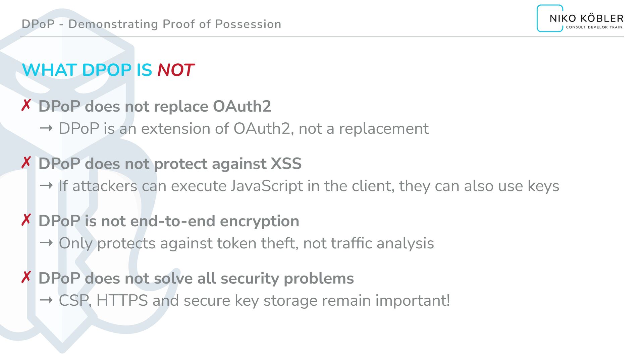644x362 pixels.
Task: Select 'DPoP does not solve all security problems'
Action: point(196,278)
